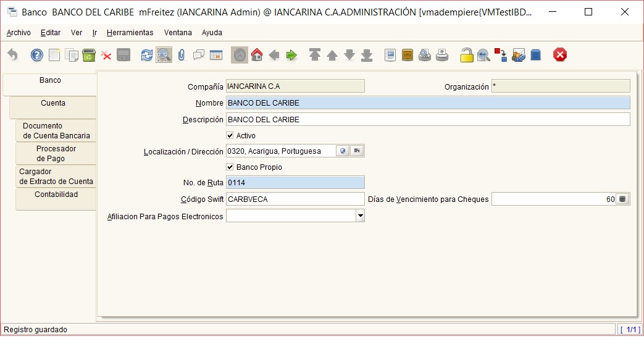Viewport: 644px width, 352px height.
Task: Go to previous record up arrow
Action: click(332, 54)
